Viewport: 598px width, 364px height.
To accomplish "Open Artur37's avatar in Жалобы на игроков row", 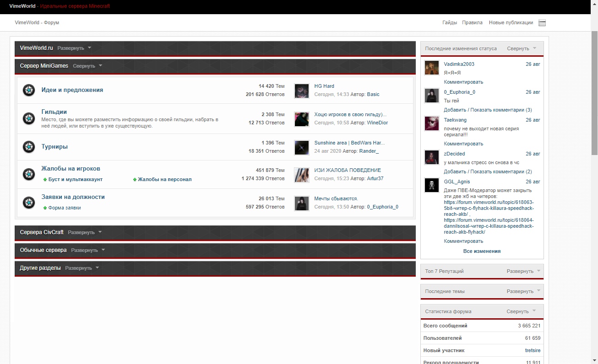I will [x=302, y=175].
